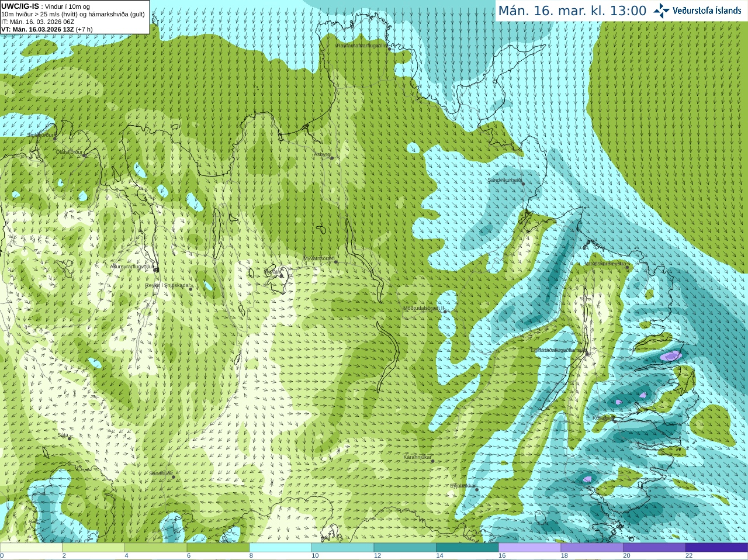The height and width of the screenshot is (560, 748).
Task: Click the 6–8 m/s olive green legend swatch
Action: (218, 548)
